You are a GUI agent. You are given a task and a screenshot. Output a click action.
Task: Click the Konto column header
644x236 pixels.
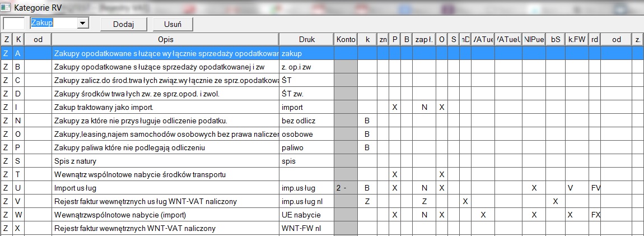[x=346, y=39]
